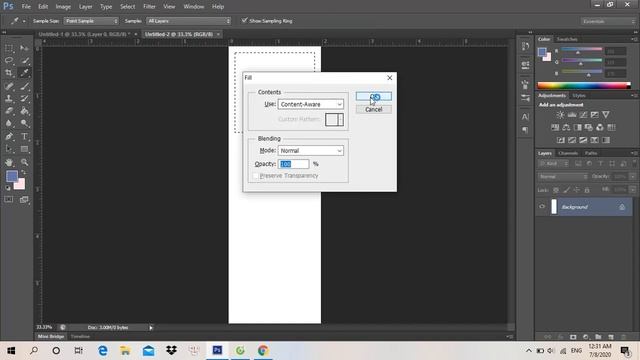Open the Timeline panel tab
This screenshot has width=640, height=360.
[x=80, y=336]
